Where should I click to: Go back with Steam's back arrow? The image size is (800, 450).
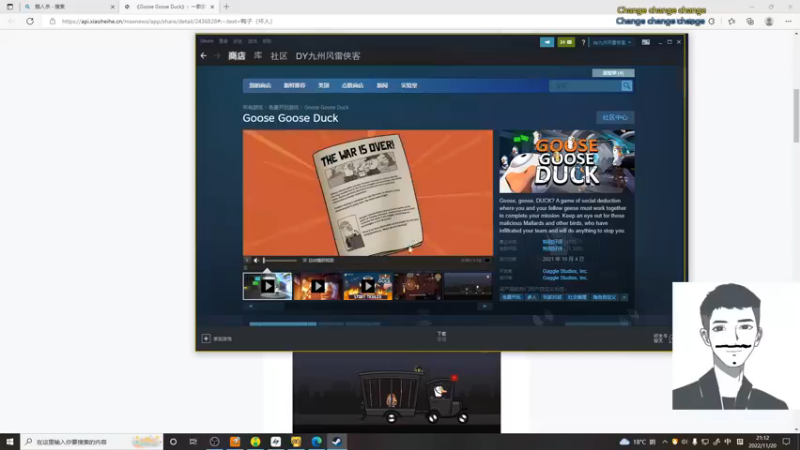point(204,56)
